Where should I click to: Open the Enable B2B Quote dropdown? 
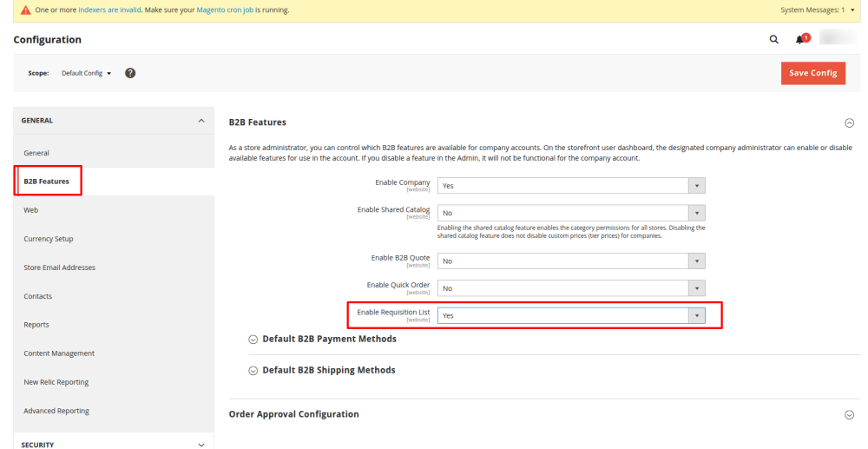pyautogui.click(x=570, y=261)
